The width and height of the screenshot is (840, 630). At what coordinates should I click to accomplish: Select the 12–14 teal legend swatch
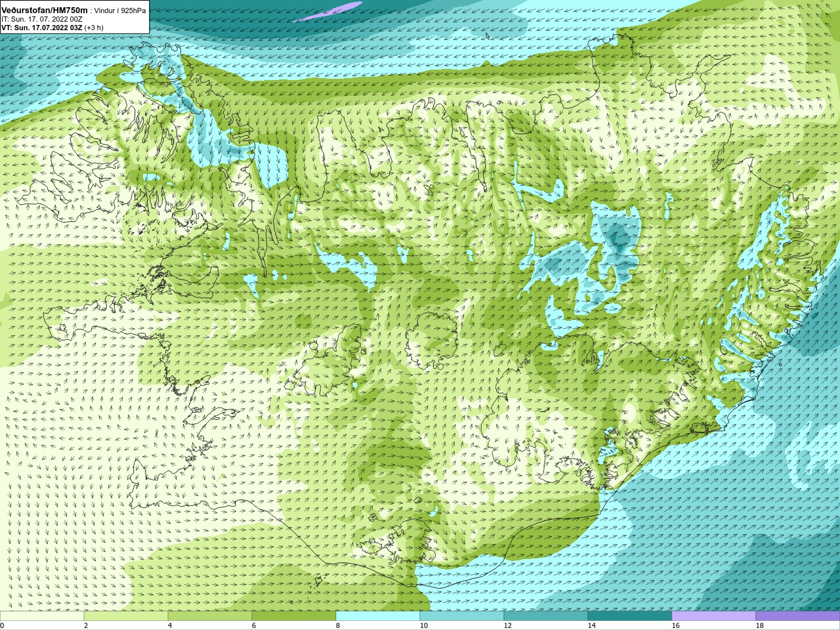point(546,616)
